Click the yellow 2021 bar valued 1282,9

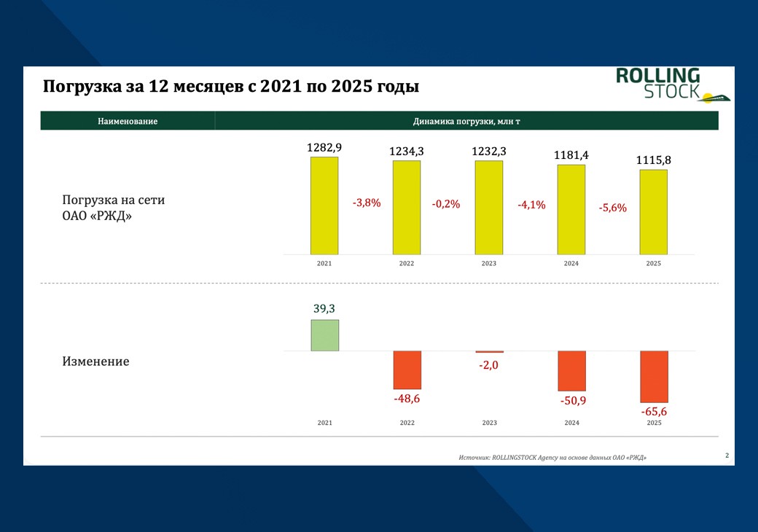[x=324, y=206]
